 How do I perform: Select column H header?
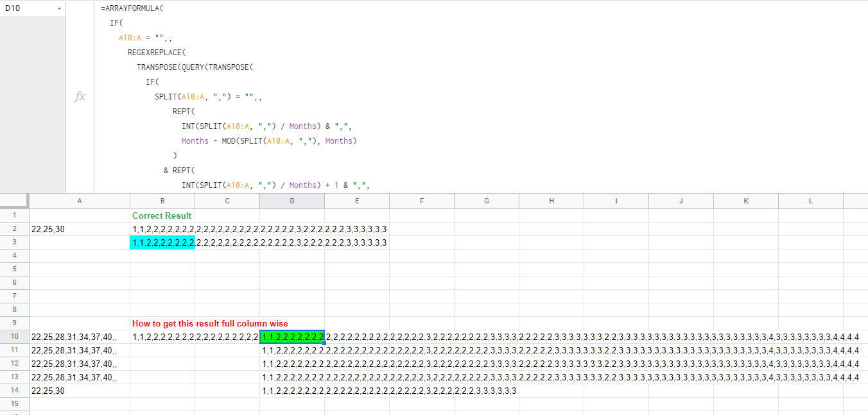(x=551, y=201)
